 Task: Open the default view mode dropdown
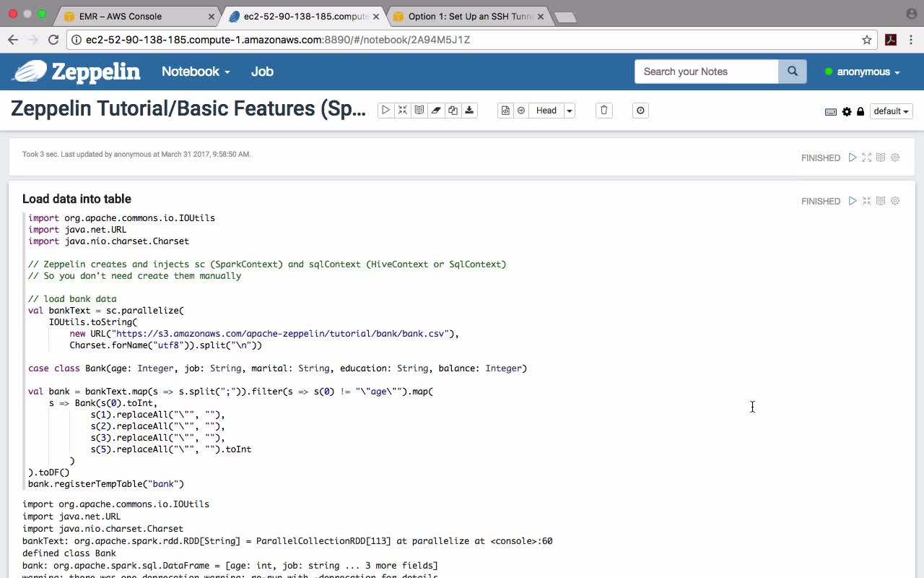(892, 111)
